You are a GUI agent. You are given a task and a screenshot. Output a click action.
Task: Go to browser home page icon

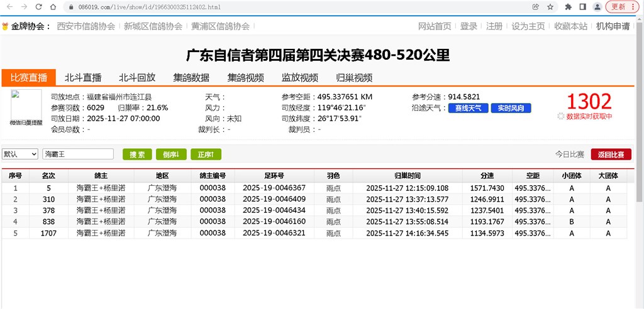click(x=54, y=6)
